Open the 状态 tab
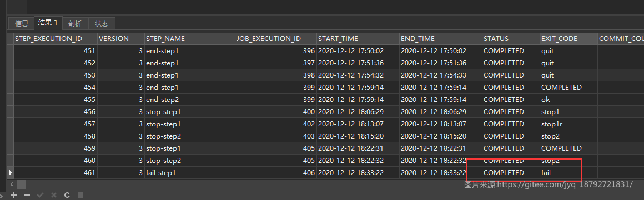Screen dimensions: 644x200 tap(102, 23)
